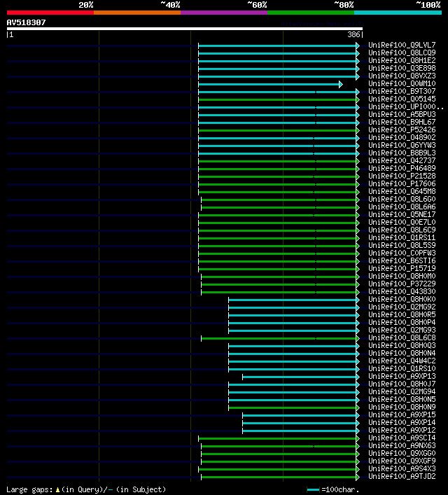Select label UniRef100_Q5NE17
Screen dimensions: 448x495
click(x=402, y=214)
